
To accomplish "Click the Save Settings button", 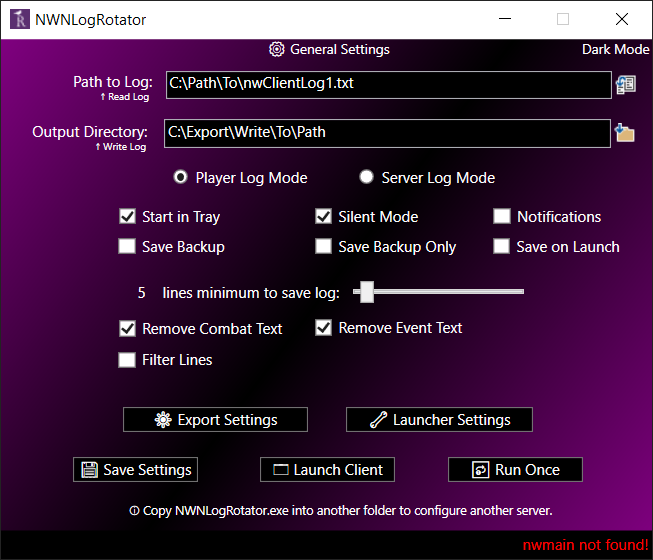I will [x=135, y=470].
